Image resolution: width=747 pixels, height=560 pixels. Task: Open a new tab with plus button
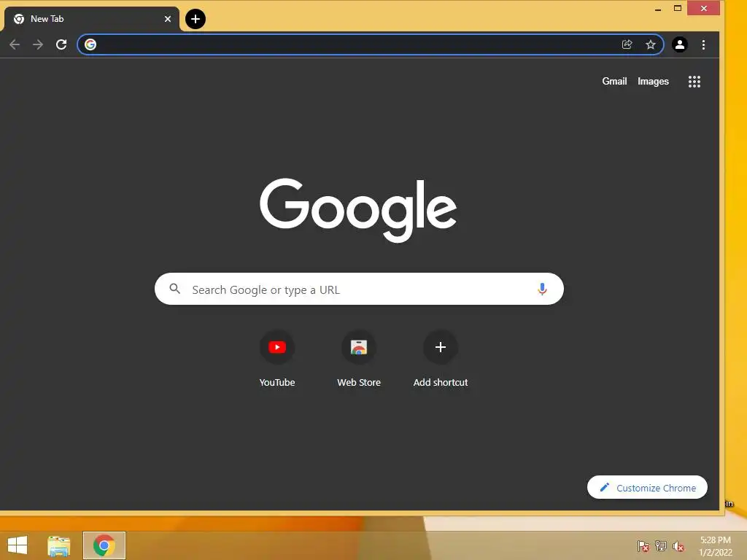(x=196, y=19)
